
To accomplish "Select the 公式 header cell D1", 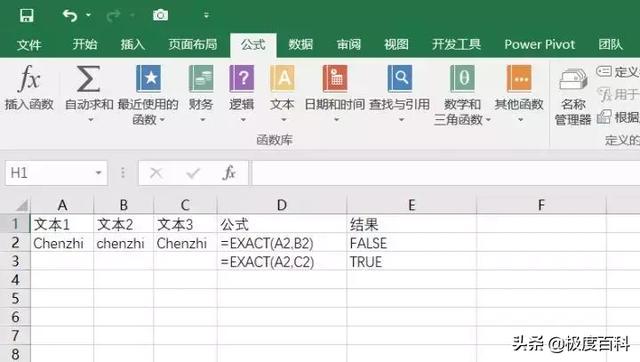I will coord(282,224).
